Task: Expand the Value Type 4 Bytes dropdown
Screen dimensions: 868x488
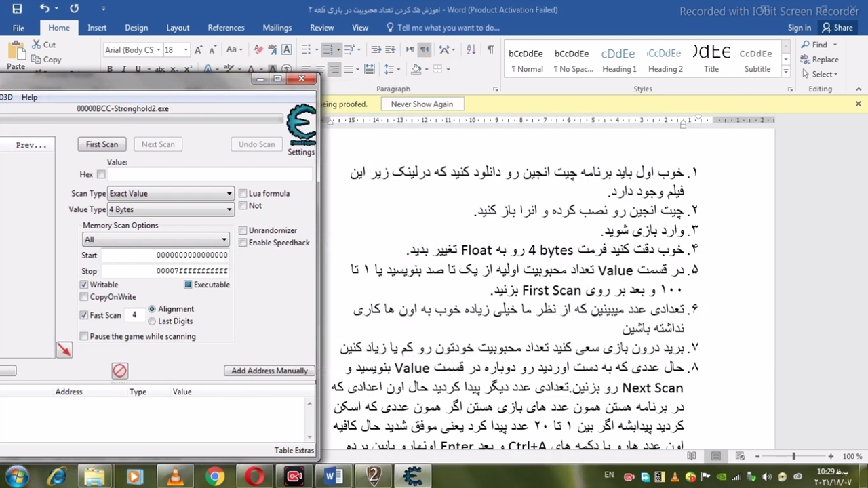Action: 170,210
